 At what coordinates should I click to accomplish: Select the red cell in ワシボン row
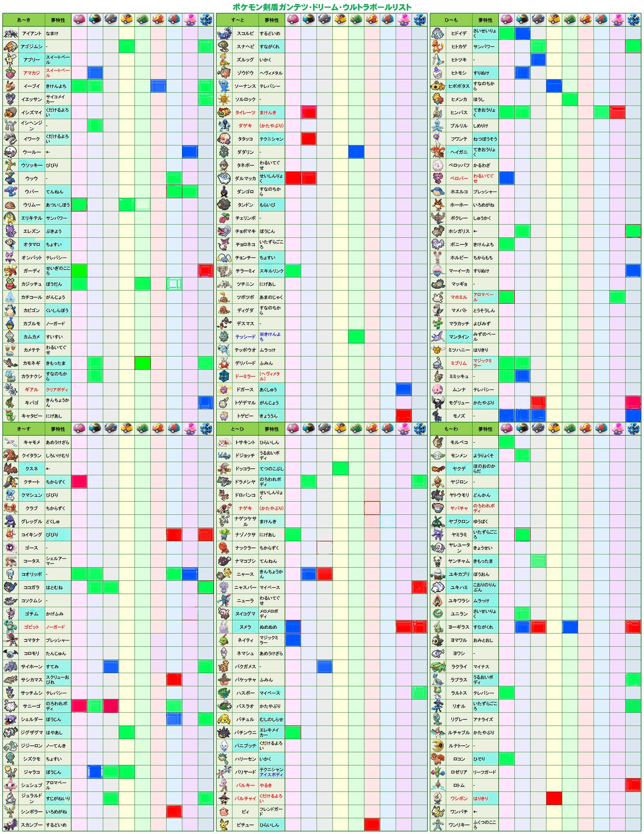pos(554,799)
